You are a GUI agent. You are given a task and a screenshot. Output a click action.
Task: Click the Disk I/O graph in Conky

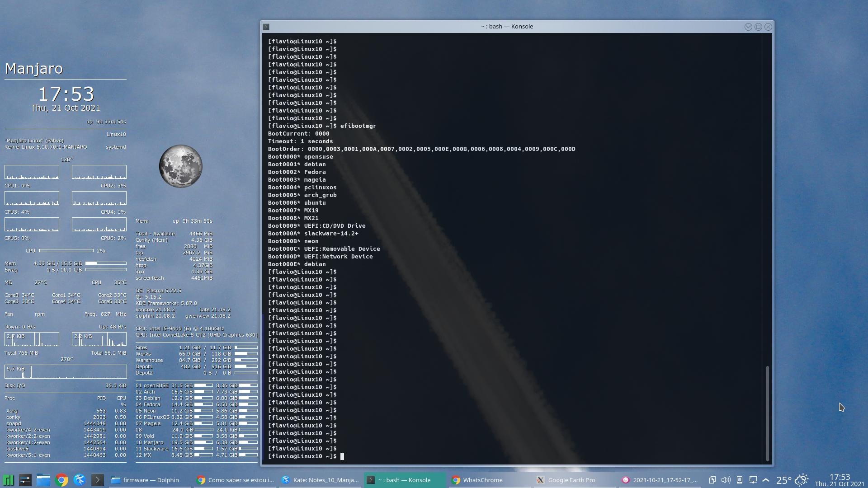click(x=66, y=372)
